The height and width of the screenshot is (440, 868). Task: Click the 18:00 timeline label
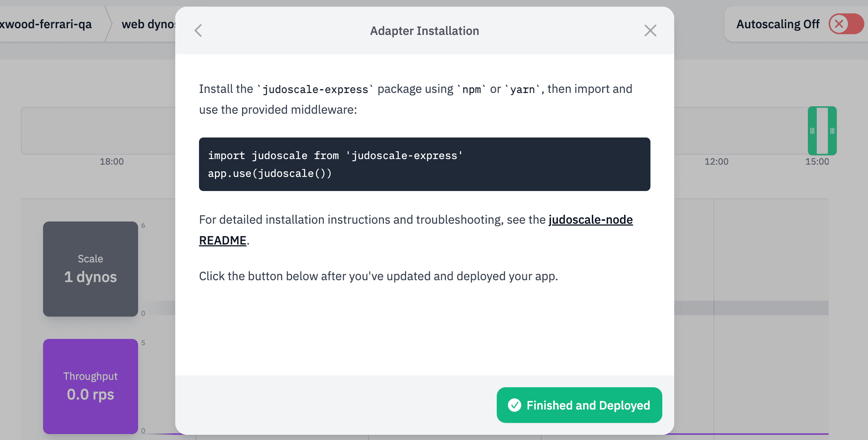pos(111,161)
